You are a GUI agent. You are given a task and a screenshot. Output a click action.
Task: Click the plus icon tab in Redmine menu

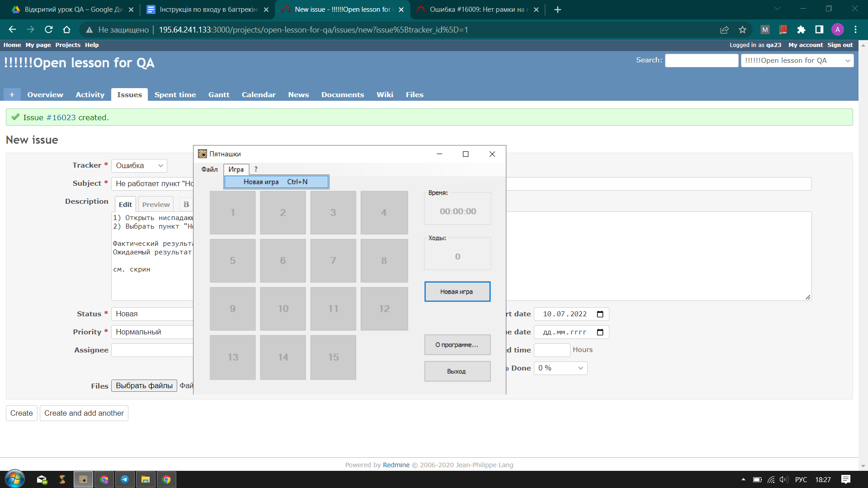point(12,94)
